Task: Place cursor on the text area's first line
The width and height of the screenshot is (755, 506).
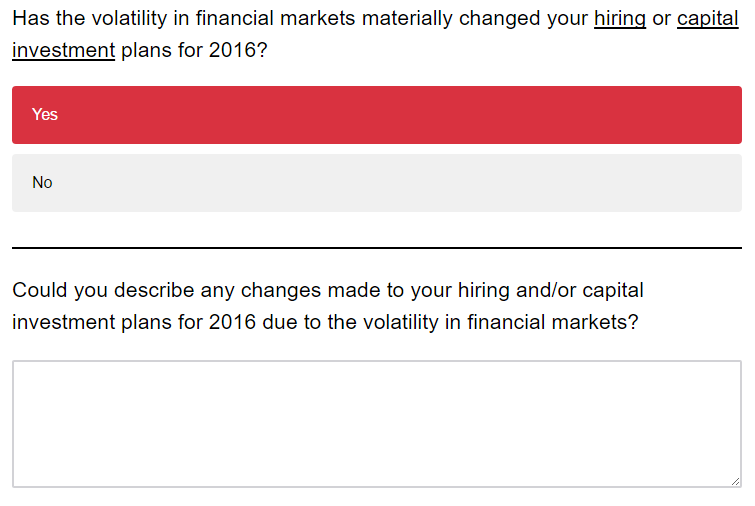Action: [x=377, y=373]
